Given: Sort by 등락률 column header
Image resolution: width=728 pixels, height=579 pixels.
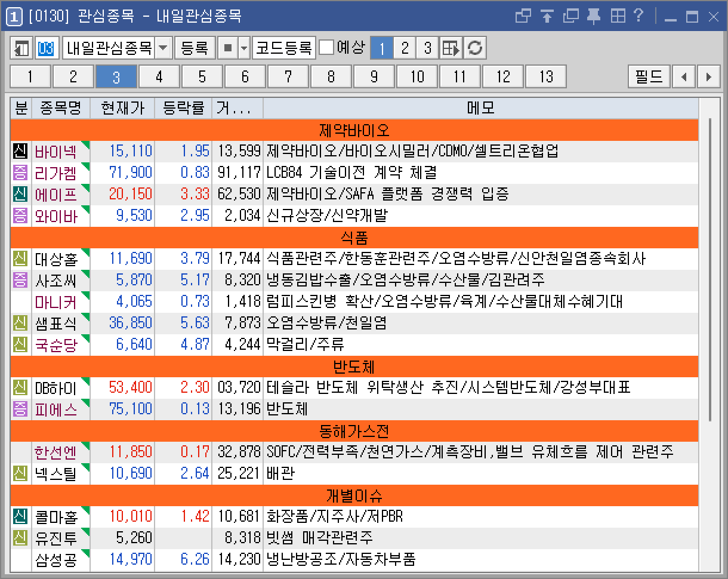Looking at the screenshot, I should coord(183,108).
